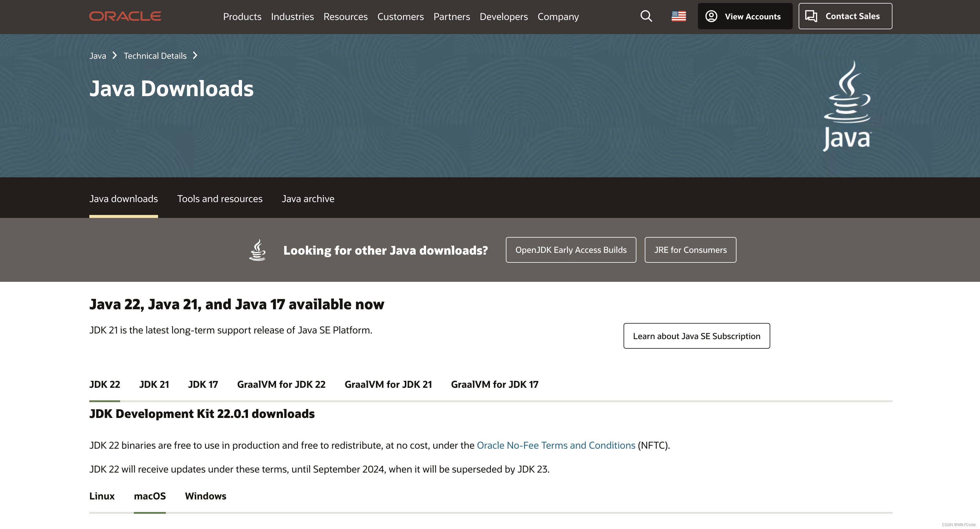Select the Linux platform tab

[102, 496]
